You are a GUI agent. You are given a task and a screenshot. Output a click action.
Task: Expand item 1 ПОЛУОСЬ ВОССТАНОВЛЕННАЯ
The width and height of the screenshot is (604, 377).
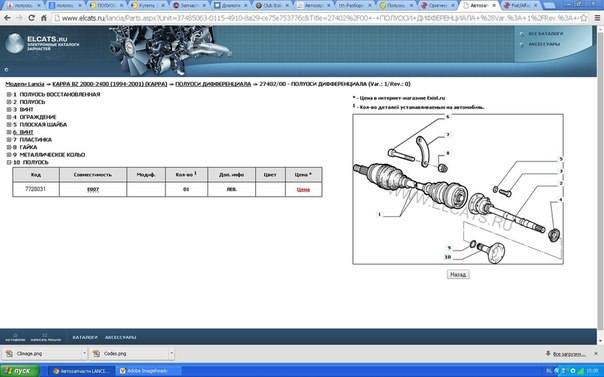9,94
